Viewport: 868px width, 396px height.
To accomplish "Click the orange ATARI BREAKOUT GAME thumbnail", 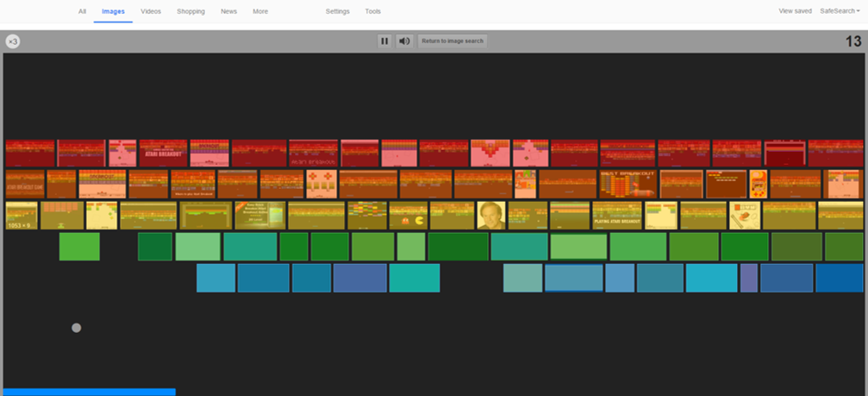I will (x=25, y=184).
